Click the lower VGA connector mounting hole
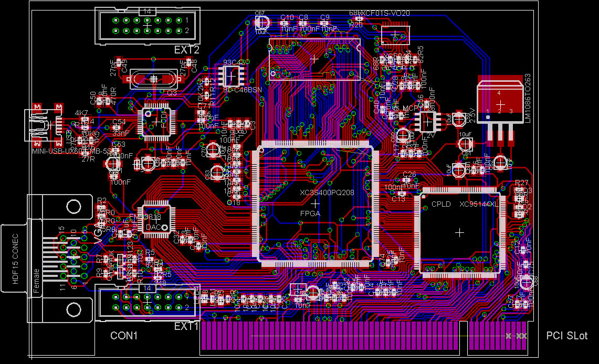Image resolution: width=599 pixels, height=364 pixels. (73, 309)
